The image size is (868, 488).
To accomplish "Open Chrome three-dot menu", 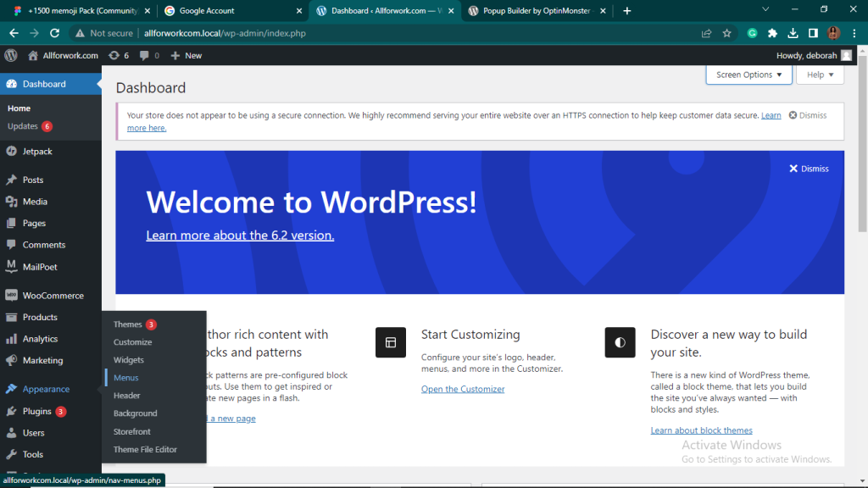I will (854, 33).
